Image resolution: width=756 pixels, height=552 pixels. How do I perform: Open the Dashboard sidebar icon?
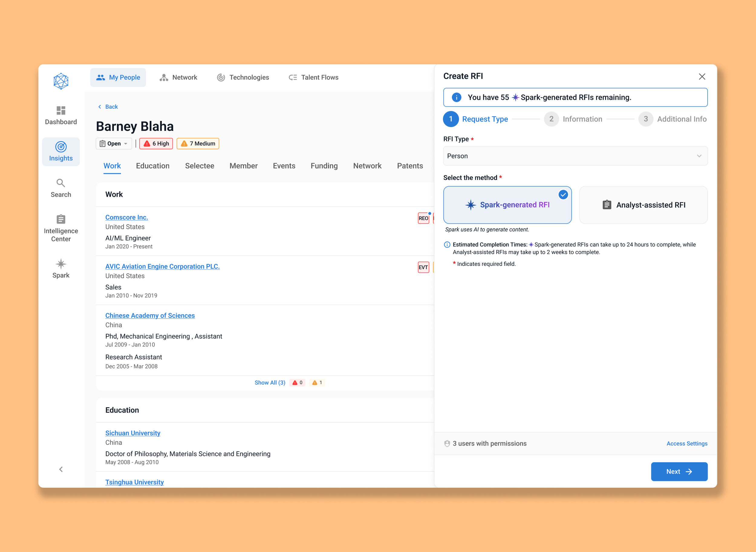tap(61, 111)
